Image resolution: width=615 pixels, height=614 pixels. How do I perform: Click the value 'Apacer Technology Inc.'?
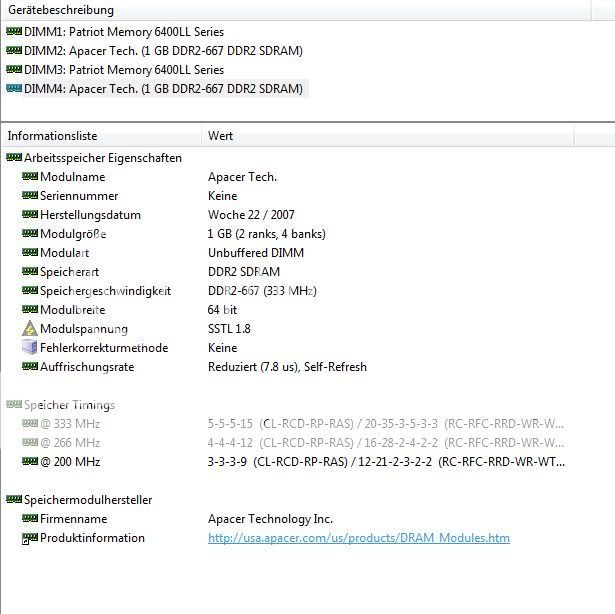point(270,519)
